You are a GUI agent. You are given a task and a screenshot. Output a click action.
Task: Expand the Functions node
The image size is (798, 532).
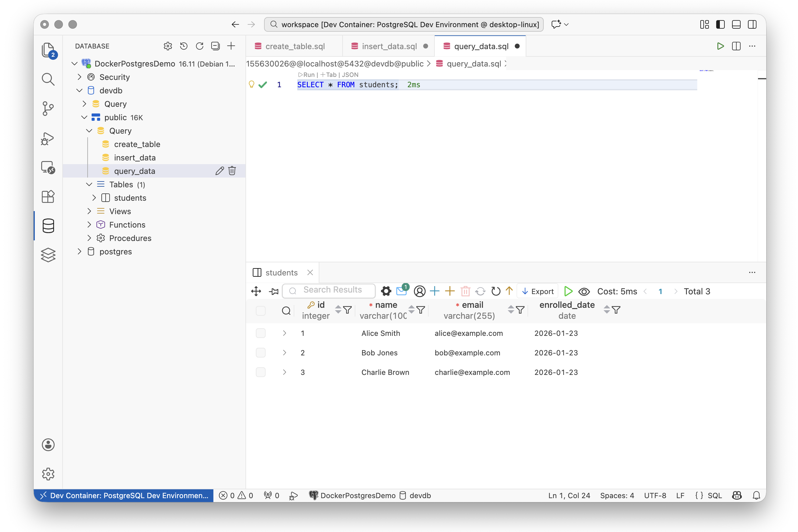(89, 225)
